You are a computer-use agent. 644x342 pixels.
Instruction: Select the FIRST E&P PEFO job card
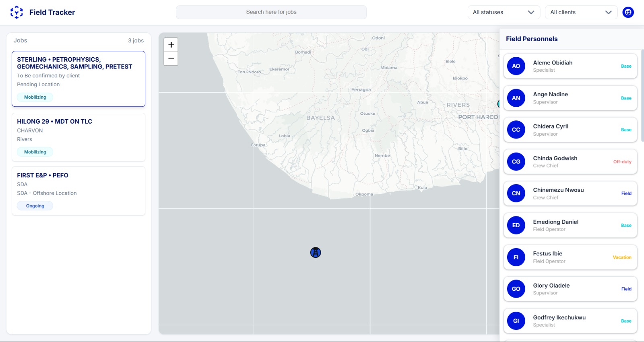[78, 191]
